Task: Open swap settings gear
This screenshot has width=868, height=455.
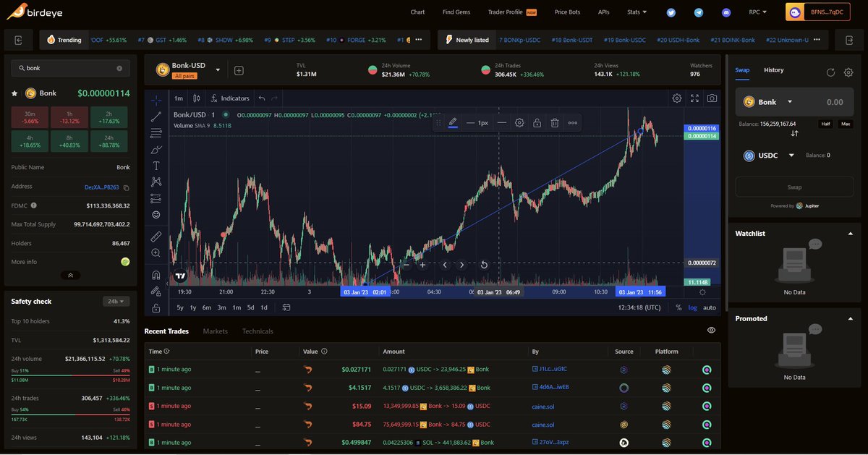Action: coord(848,72)
